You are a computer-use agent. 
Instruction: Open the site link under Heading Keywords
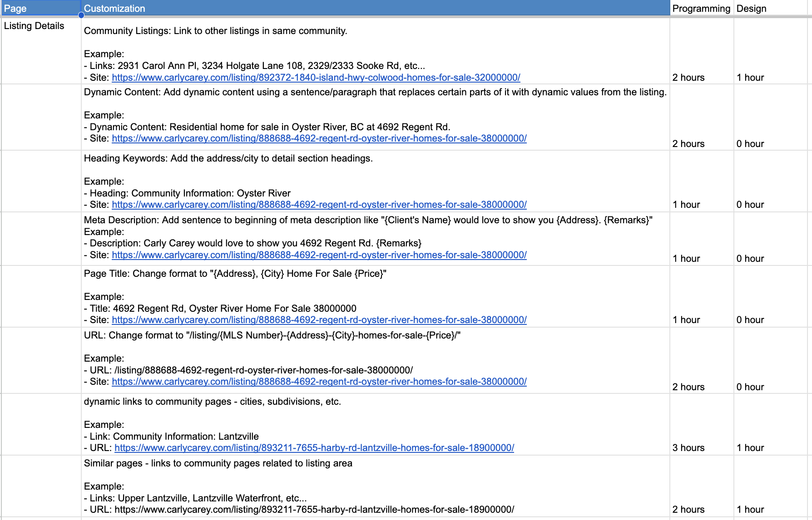pyautogui.click(x=319, y=205)
